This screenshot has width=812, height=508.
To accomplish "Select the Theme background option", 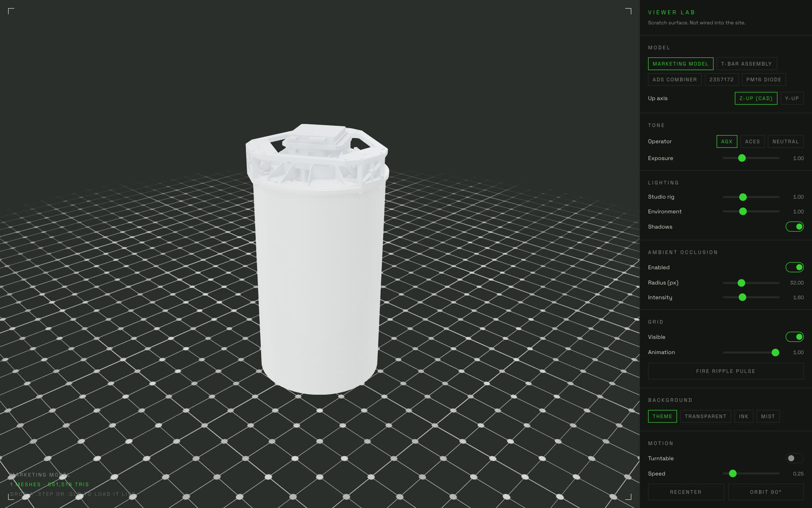I will (x=662, y=416).
